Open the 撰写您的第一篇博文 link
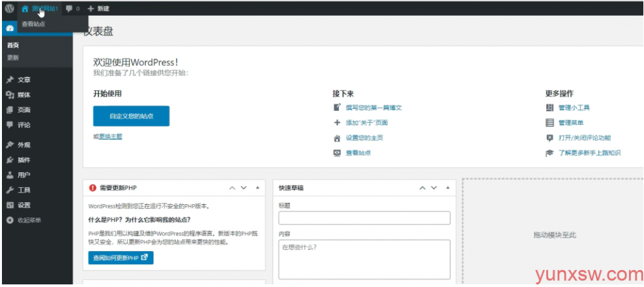644x287 pixels. 373,108
